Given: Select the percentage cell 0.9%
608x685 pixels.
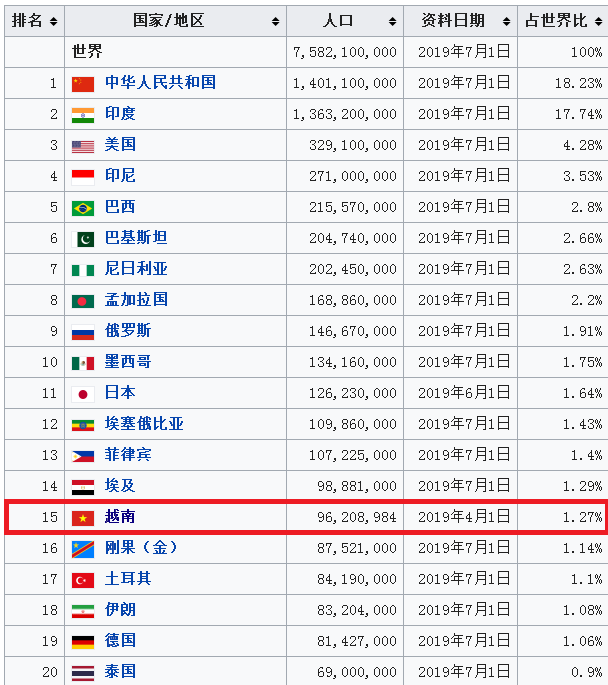Looking at the screenshot, I should [563, 672].
